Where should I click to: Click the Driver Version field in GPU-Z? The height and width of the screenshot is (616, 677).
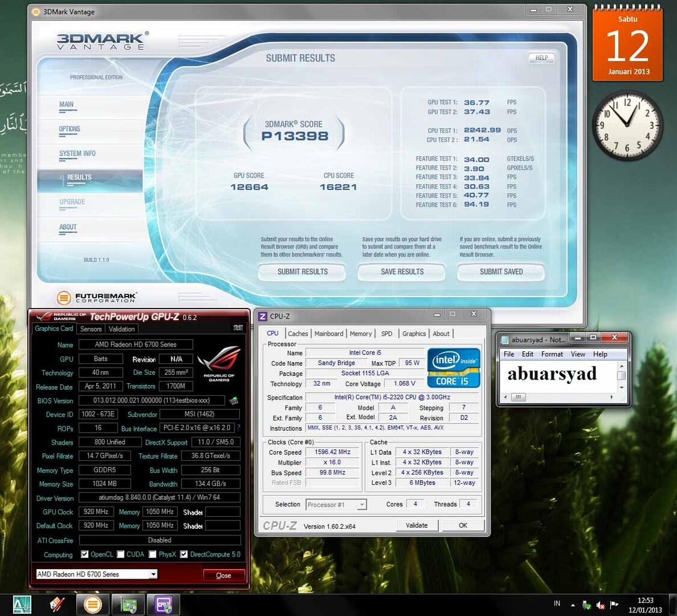coord(159,497)
